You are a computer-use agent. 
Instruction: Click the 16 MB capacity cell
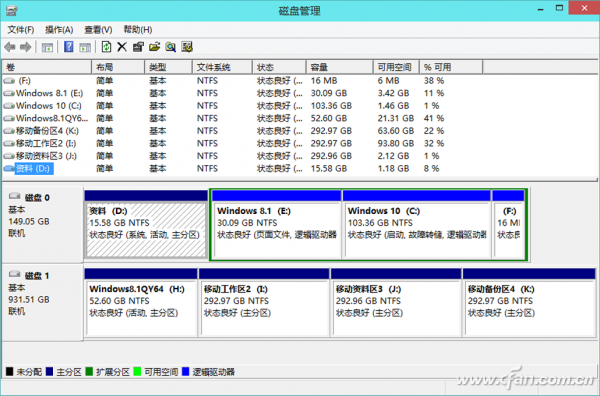click(324, 81)
